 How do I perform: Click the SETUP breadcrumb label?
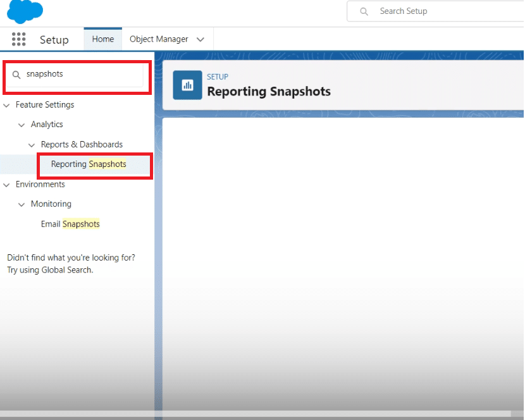coord(218,77)
